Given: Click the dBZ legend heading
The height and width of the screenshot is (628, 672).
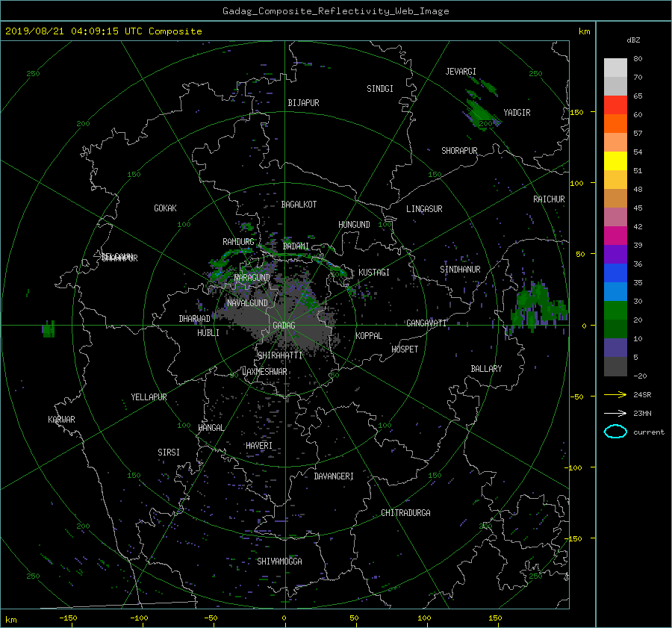Looking at the screenshot, I should click(633, 40).
